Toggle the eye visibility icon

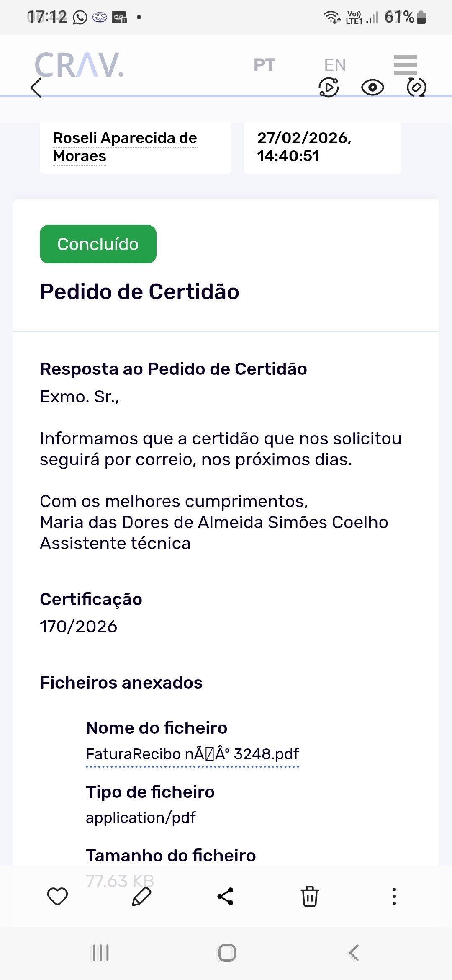pos(372,88)
